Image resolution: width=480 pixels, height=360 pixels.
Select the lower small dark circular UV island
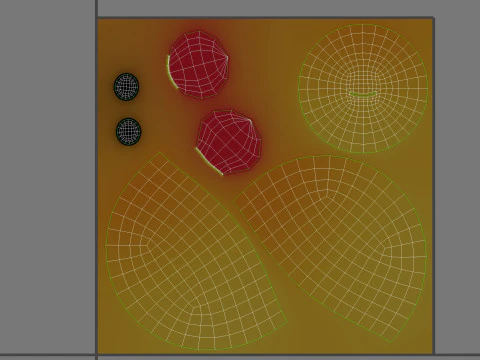[128, 131]
